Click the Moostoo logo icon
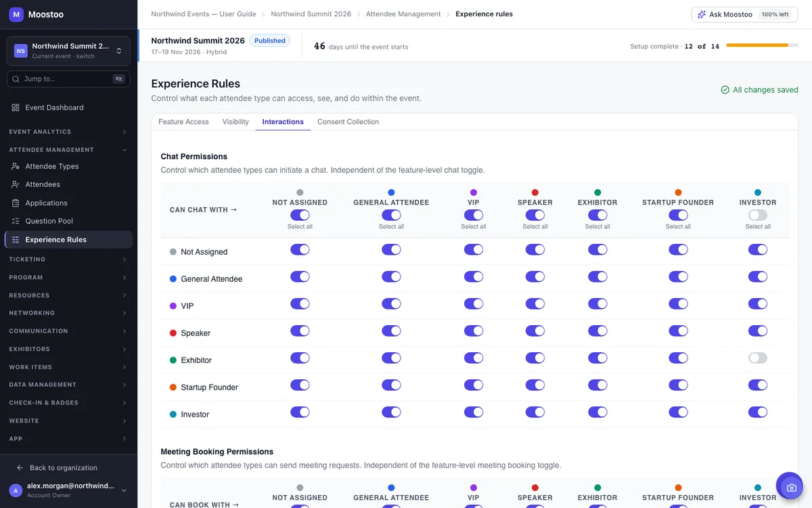The image size is (812, 508). (x=16, y=14)
